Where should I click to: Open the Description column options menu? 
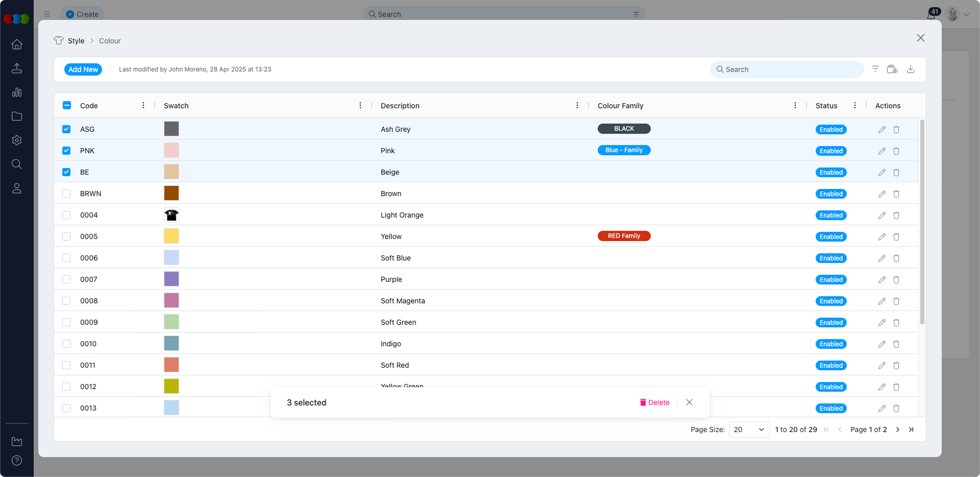[x=577, y=105]
